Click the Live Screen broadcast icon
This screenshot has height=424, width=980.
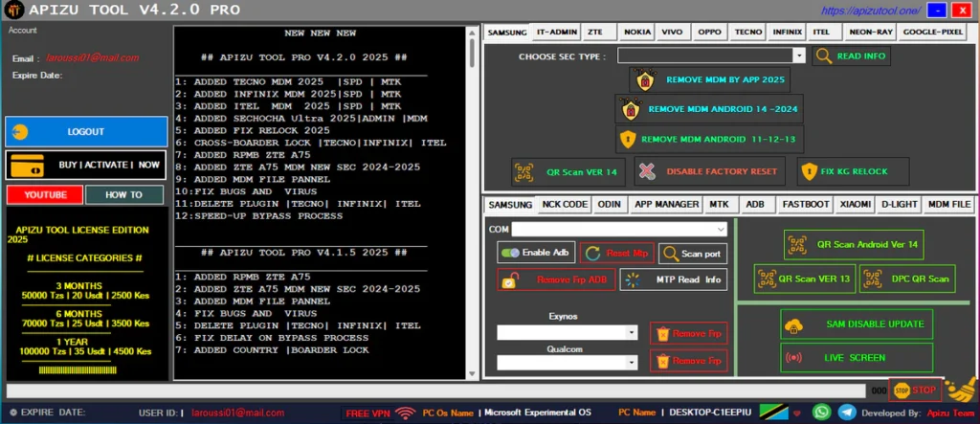tap(793, 358)
